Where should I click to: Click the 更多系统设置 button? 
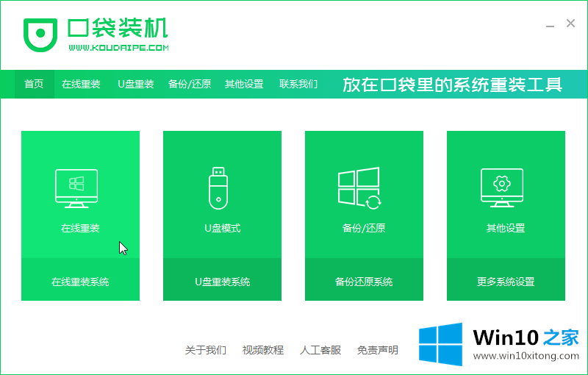(x=506, y=279)
